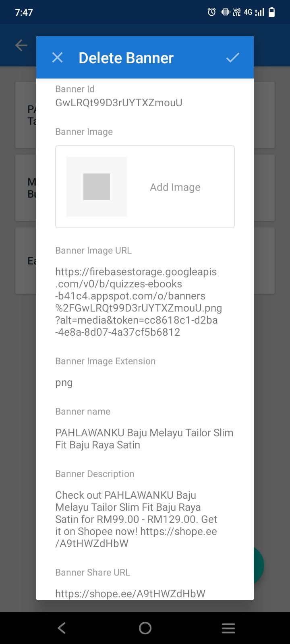
Task: Open the recent apps menu button
Action: pyautogui.click(x=228, y=628)
